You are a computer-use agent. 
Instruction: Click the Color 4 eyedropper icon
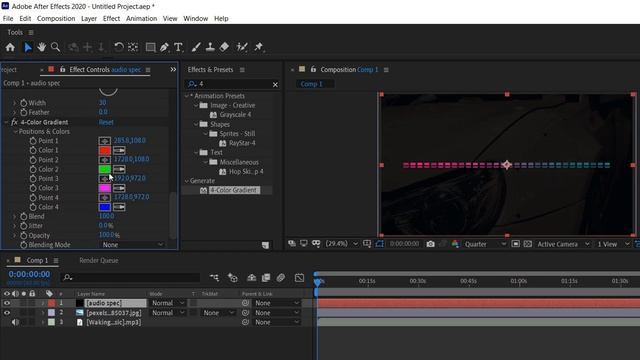(x=119, y=207)
